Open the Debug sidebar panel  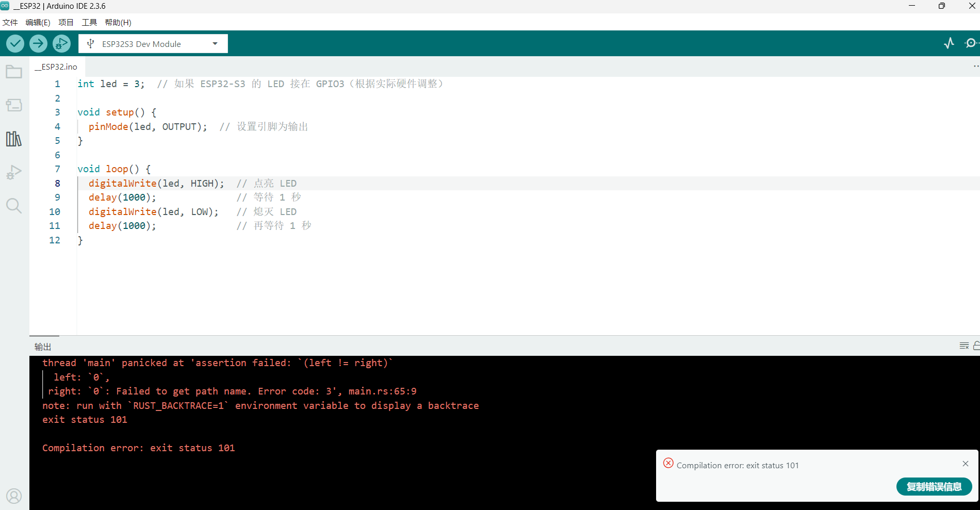(x=14, y=172)
